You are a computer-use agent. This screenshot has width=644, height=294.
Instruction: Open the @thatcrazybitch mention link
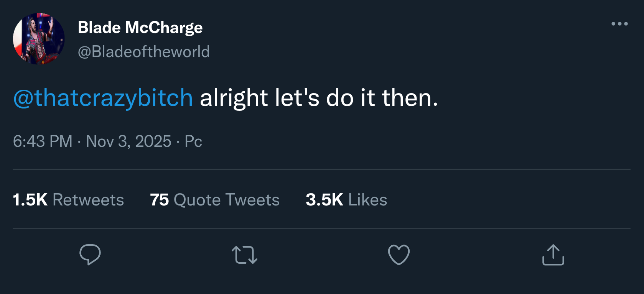pyautogui.click(x=103, y=98)
